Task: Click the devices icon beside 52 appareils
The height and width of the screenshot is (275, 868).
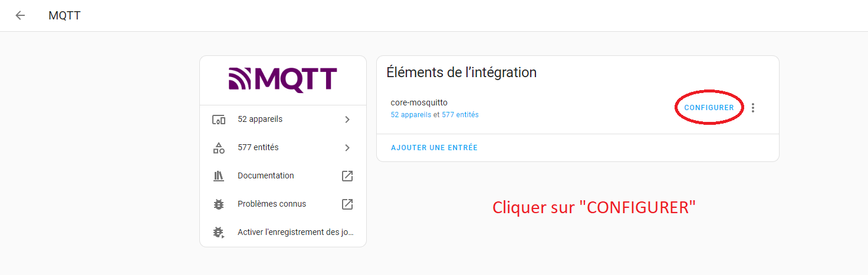Action: pos(219,120)
